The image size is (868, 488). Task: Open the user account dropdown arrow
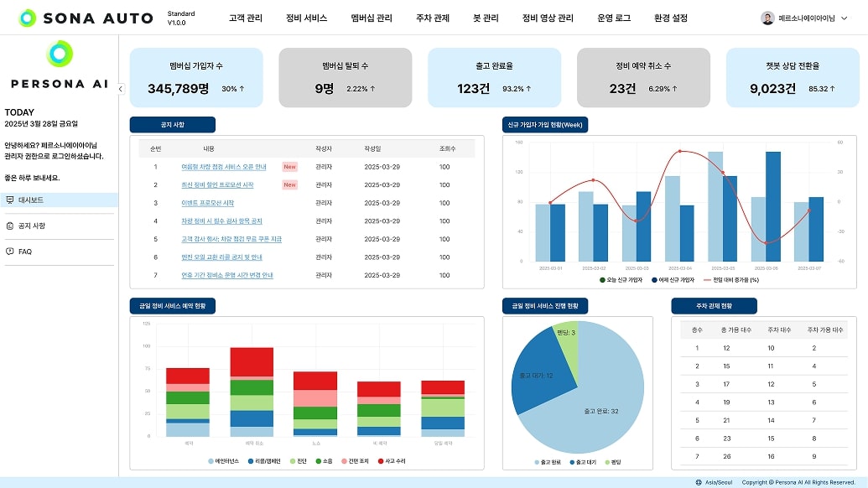coord(844,18)
